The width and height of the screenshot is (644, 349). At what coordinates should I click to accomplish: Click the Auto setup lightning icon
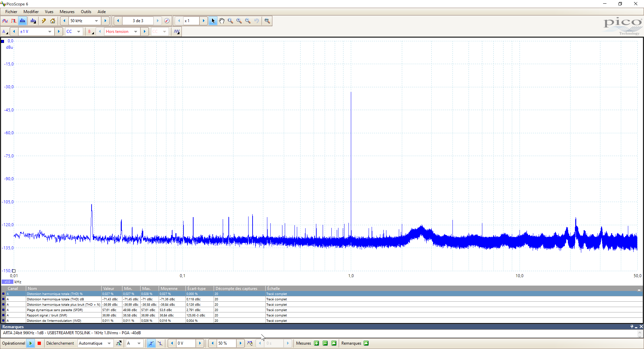(x=44, y=21)
